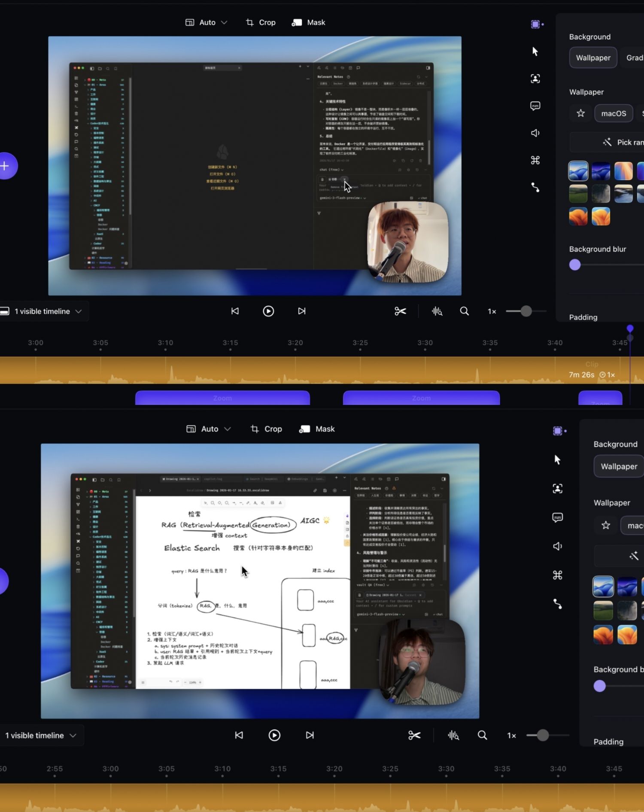
Task: Click the scissors split tool in top editor
Action: pyautogui.click(x=400, y=311)
